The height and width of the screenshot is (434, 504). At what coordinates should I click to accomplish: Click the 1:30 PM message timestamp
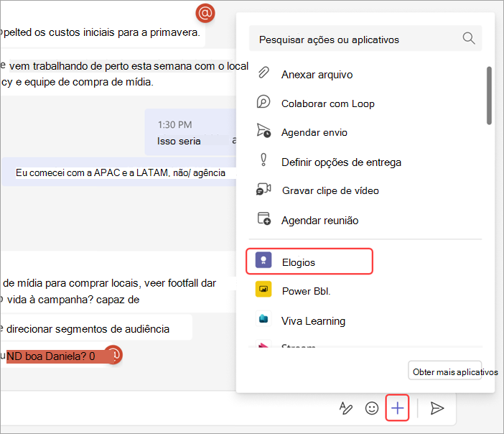175,124
